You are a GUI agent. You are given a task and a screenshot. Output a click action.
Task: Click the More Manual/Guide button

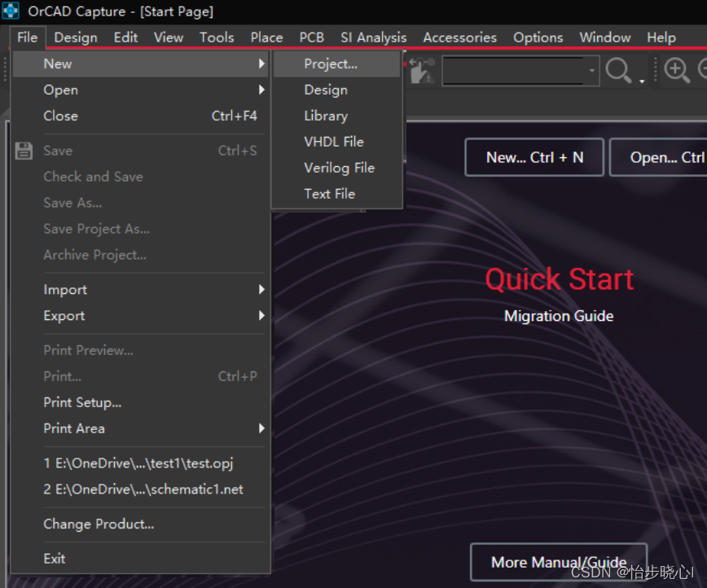tap(559, 562)
